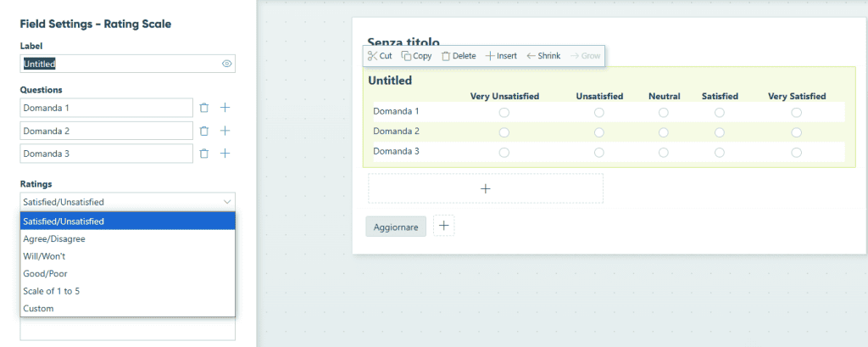The image size is (868, 347).
Task: Pick Scale of 1 to 5 option
Action: [x=127, y=291]
